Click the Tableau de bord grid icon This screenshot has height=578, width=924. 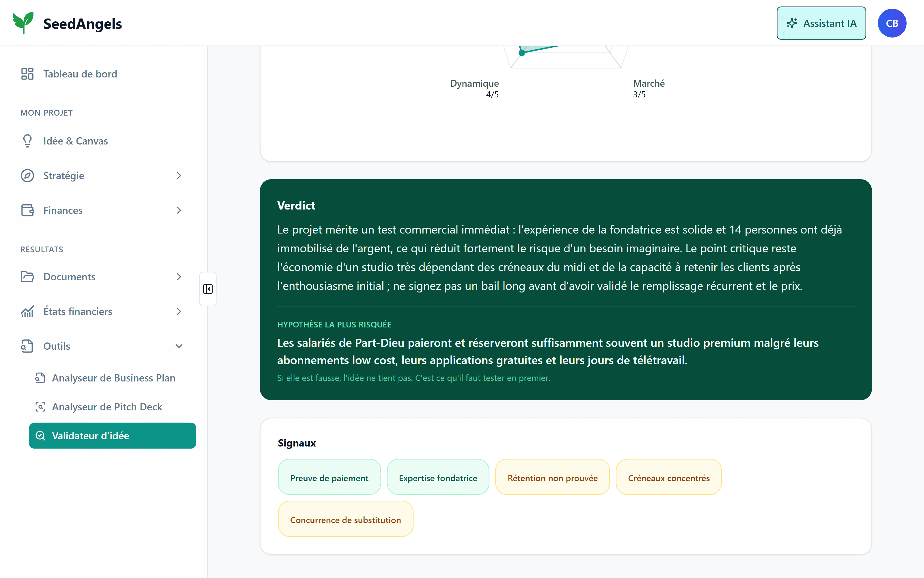point(27,74)
